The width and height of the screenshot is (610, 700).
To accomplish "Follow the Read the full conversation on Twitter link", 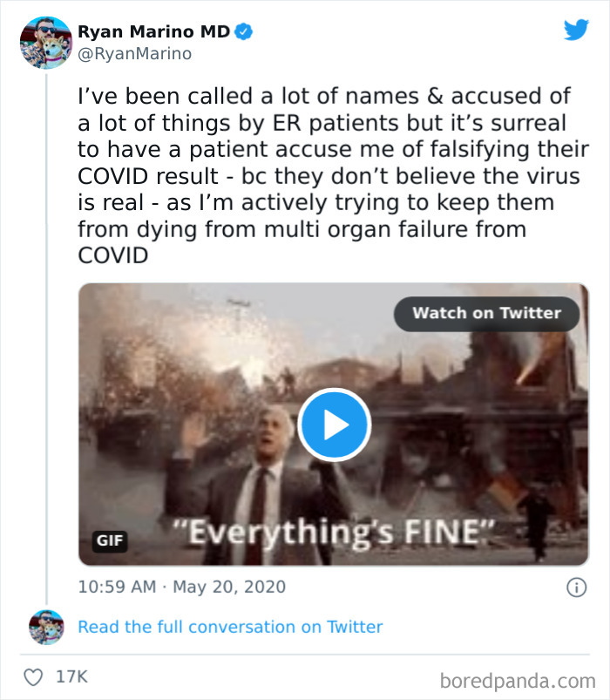I will (x=230, y=627).
